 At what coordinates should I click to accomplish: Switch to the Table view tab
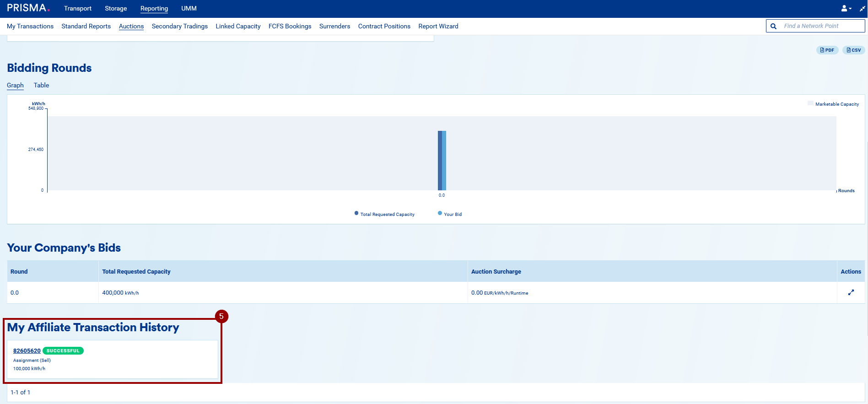pos(41,85)
